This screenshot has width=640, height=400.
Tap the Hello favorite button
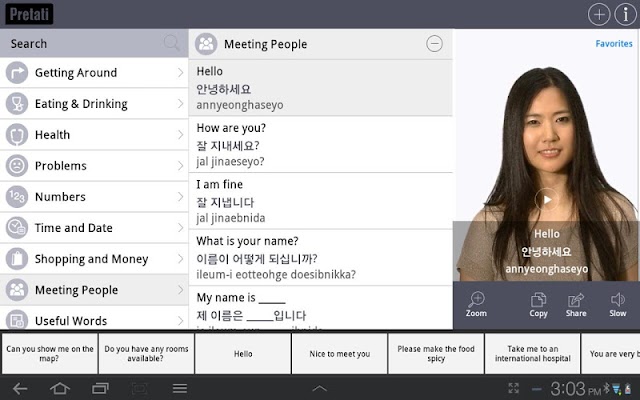(243, 353)
